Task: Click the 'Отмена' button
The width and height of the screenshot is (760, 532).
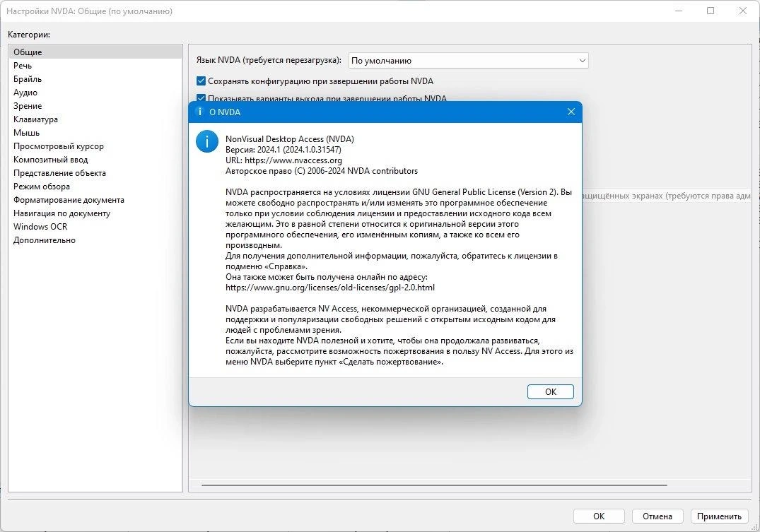Action: click(x=657, y=516)
